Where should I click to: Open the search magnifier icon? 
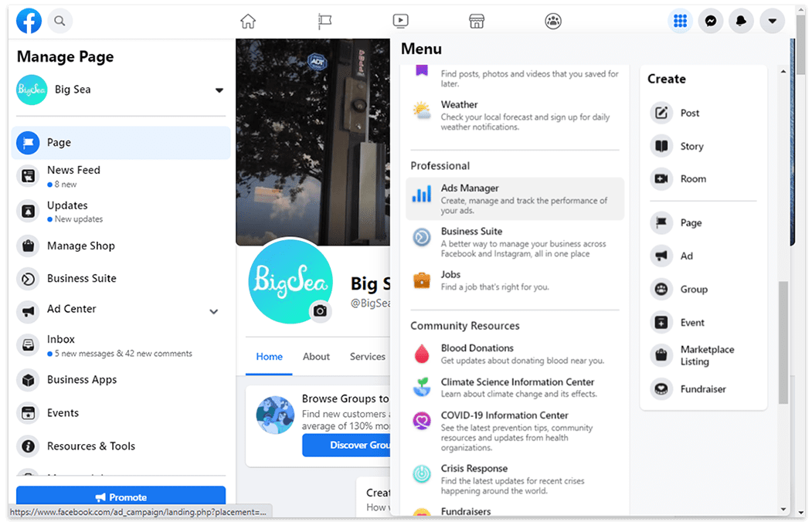tap(60, 21)
